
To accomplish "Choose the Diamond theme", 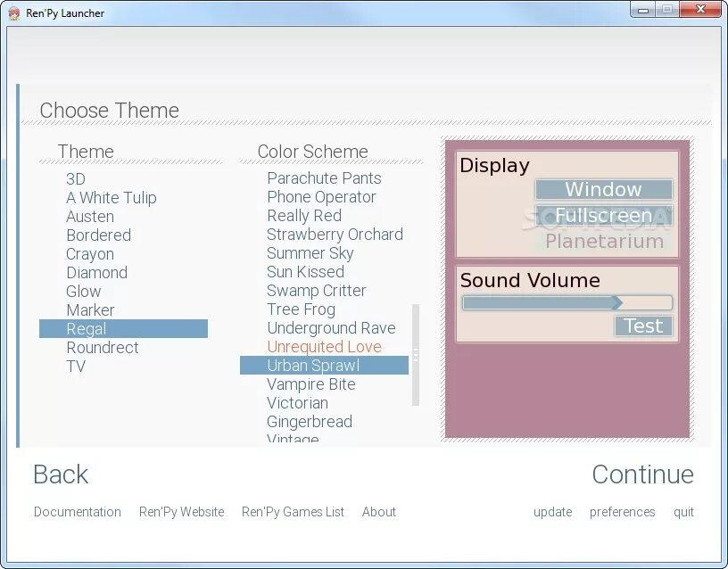I will (x=96, y=272).
